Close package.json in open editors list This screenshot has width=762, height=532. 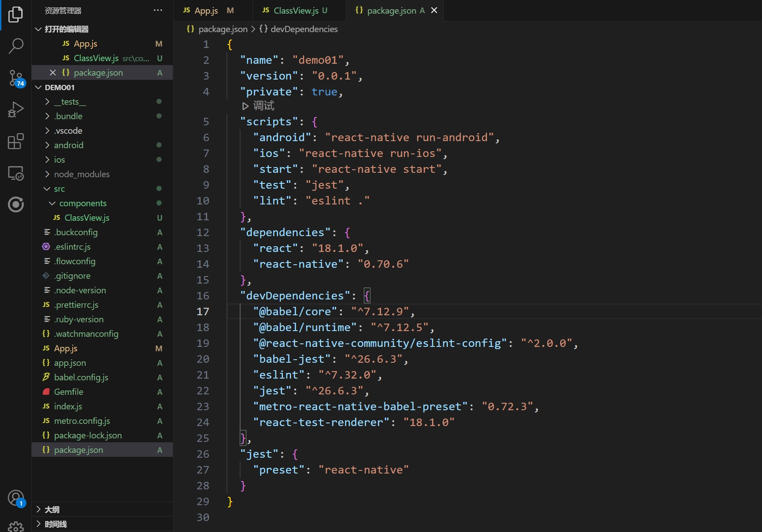[x=53, y=73]
